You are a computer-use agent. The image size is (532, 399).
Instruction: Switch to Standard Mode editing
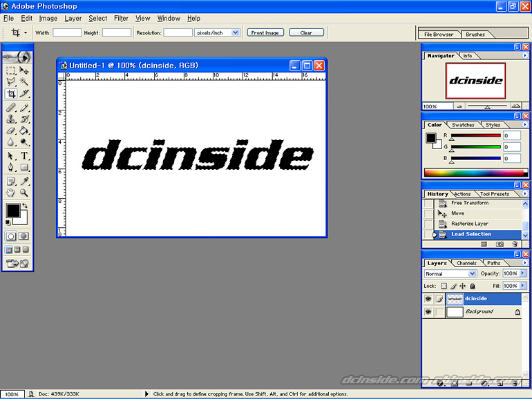[x=11, y=236]
